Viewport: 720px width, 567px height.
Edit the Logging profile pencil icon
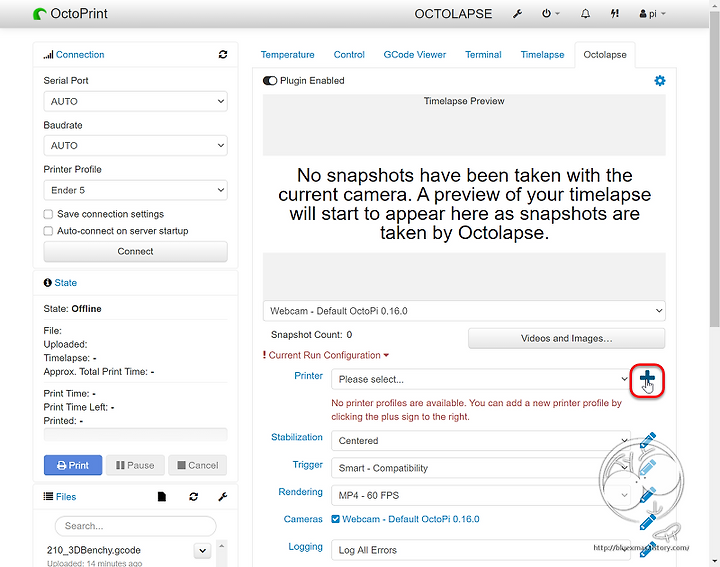coord(647,549)
